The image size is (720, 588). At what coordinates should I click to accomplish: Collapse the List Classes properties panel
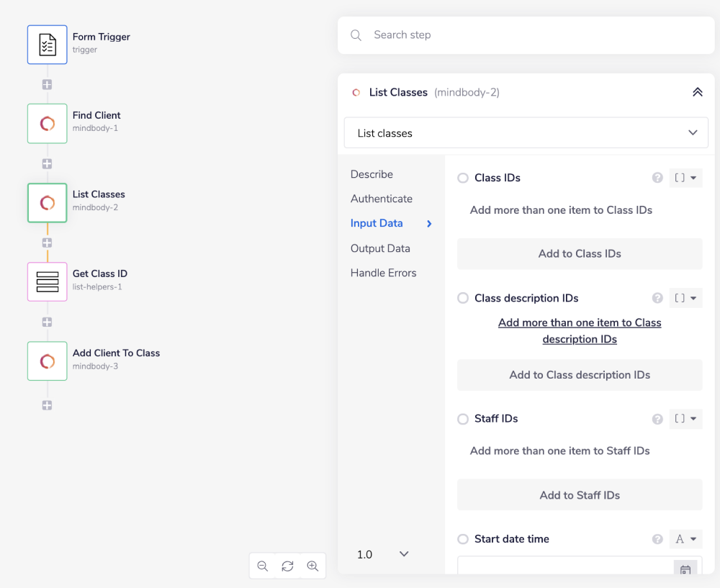coord(697,92)
